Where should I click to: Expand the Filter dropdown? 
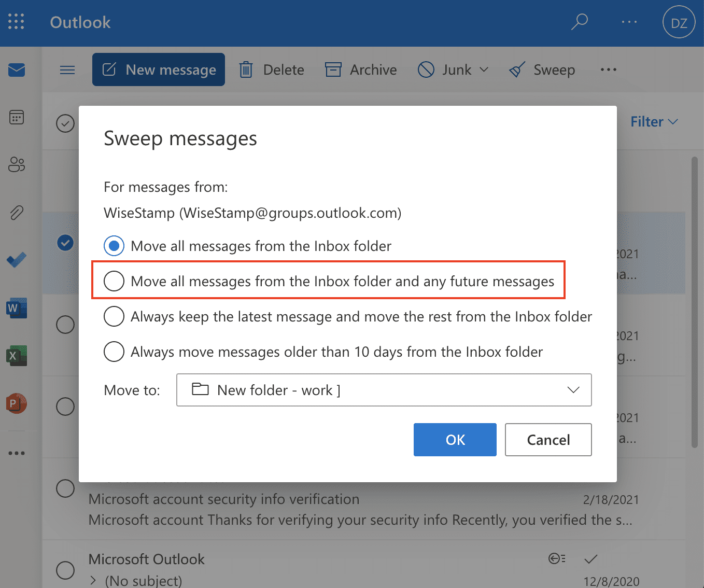click(654, 122)
